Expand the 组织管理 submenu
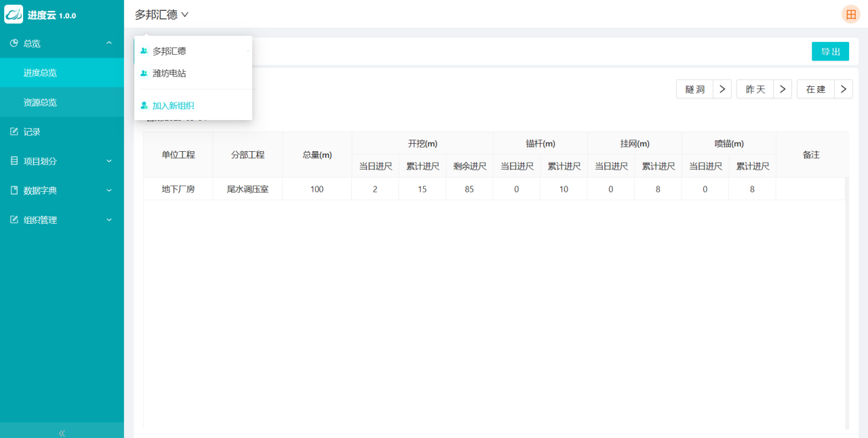 [x=109, y=220]
